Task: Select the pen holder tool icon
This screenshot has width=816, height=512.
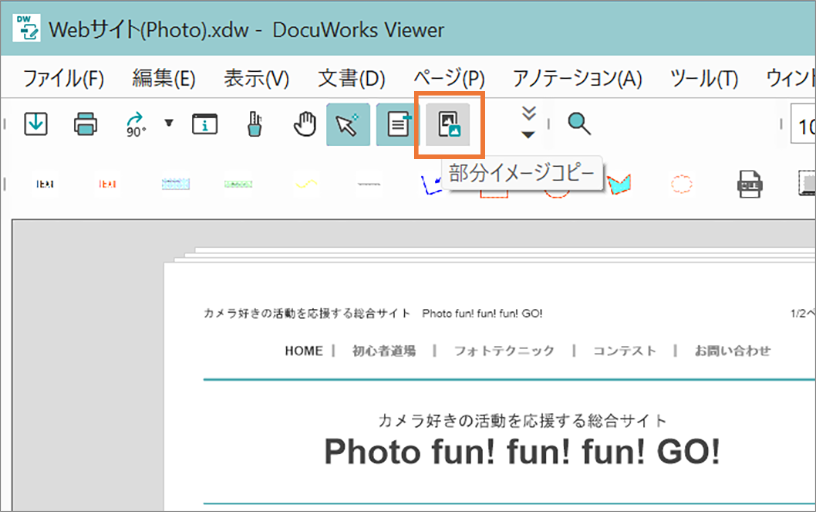Action: point(254,124)
